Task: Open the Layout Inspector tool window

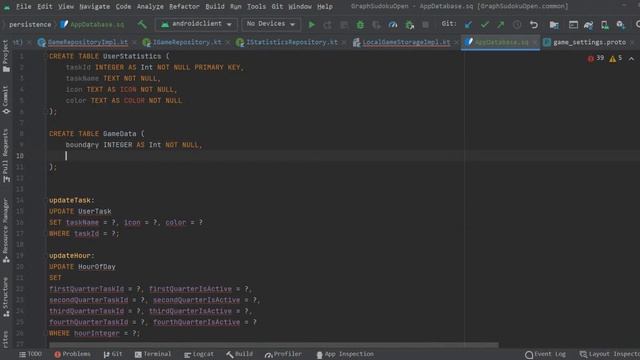Action: pyautogui.click(x=609, y=354)
